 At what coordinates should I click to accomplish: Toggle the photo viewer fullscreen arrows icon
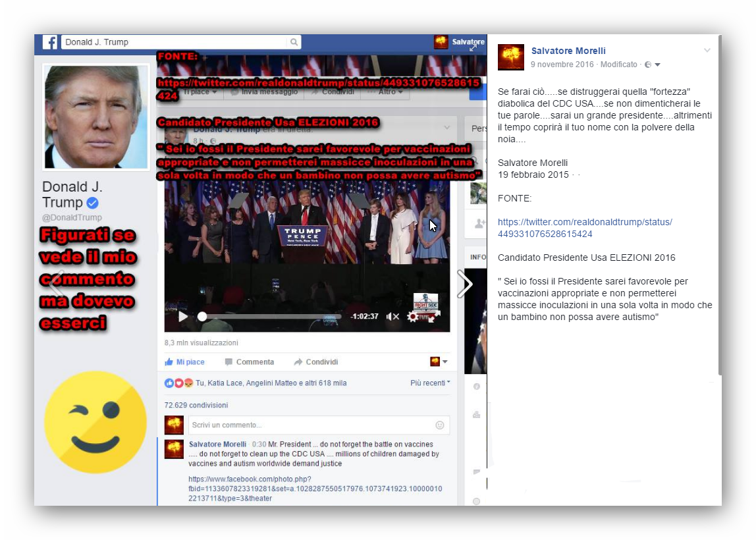[473, 47]
